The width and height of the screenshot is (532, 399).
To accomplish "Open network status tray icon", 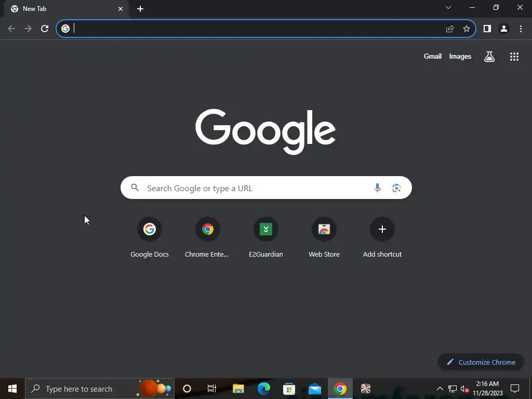I will coord(453,389).
